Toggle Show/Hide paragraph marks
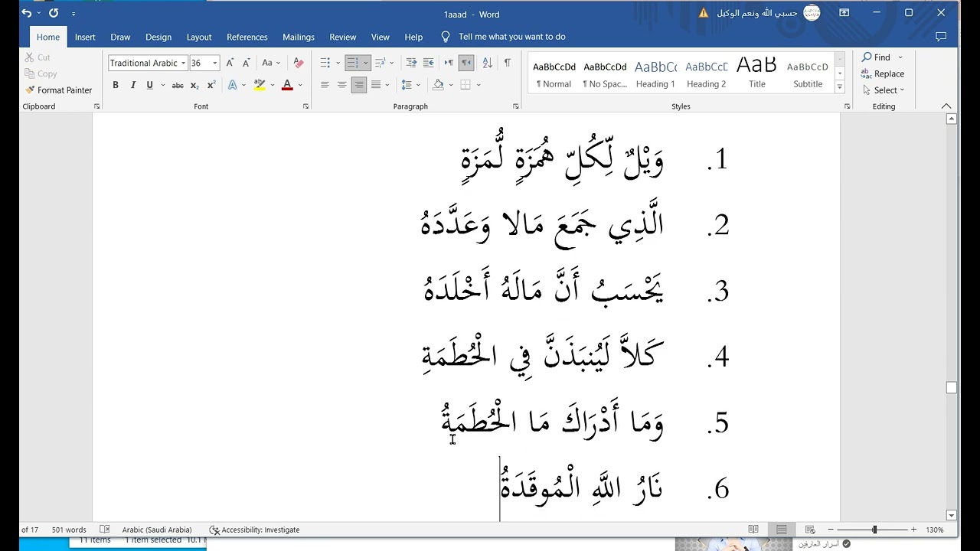This screenshot has width=980, height=551. [x=507, y=63]
